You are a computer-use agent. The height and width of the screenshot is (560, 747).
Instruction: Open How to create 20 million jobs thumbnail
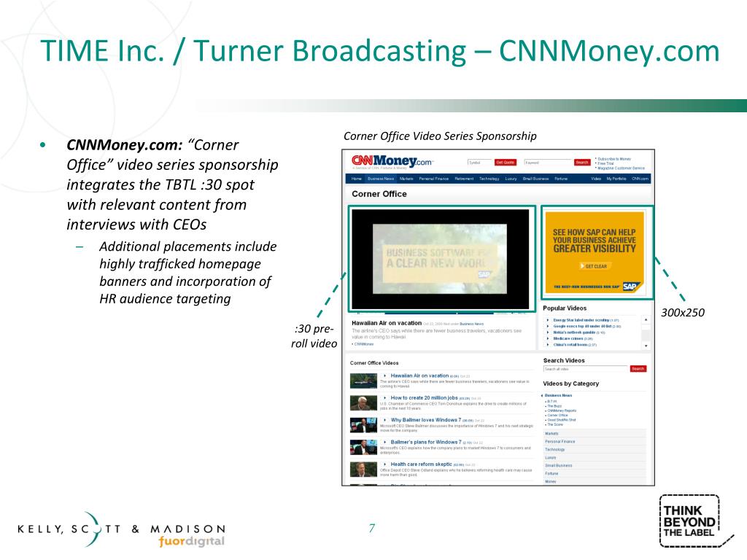pos(363,402)
